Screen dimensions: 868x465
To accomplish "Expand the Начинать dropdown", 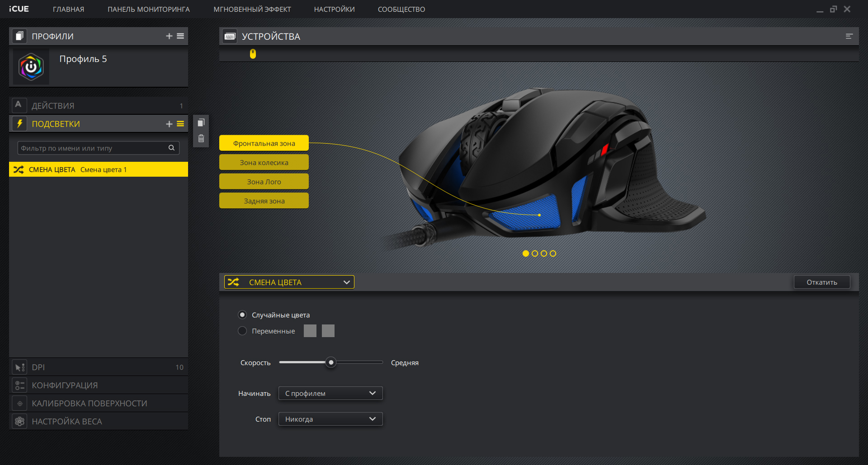I will [330, 393].
